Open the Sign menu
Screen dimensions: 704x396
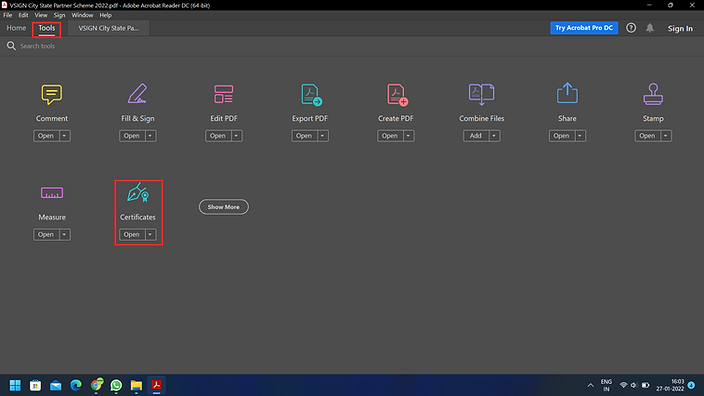59,15
